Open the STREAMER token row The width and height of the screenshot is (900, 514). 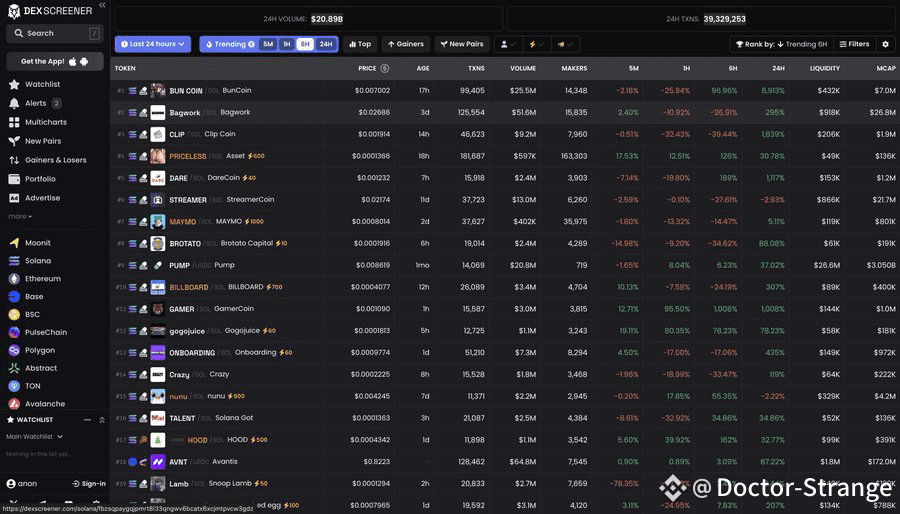tap(505, 200)
